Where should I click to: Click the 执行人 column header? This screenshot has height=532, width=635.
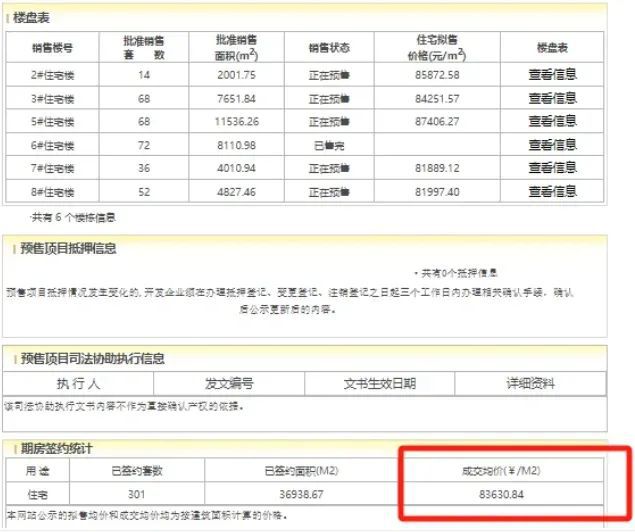(x=78, y=383)
